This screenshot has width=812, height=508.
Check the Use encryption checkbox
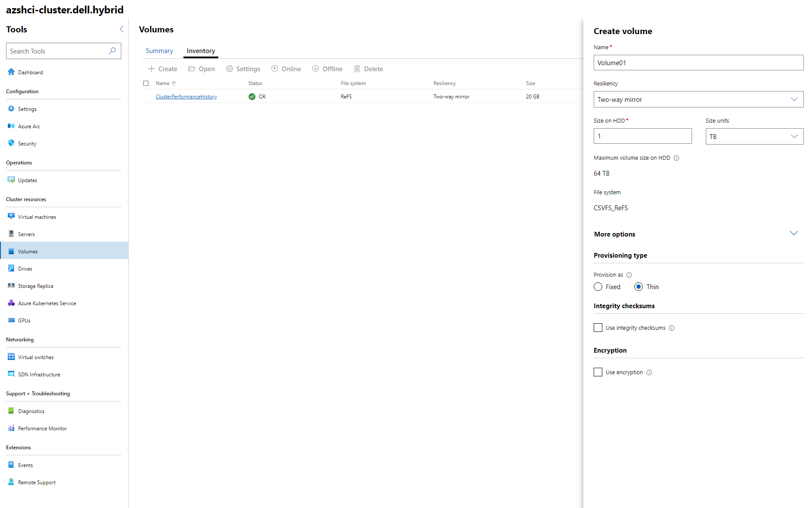(598, 372)
